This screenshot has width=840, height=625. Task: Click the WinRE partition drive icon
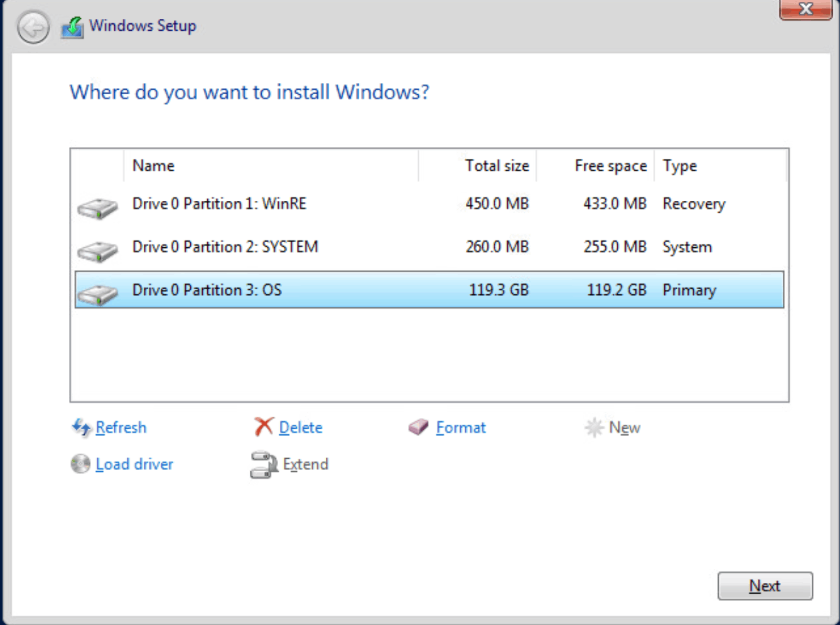[x=97, y=208]
